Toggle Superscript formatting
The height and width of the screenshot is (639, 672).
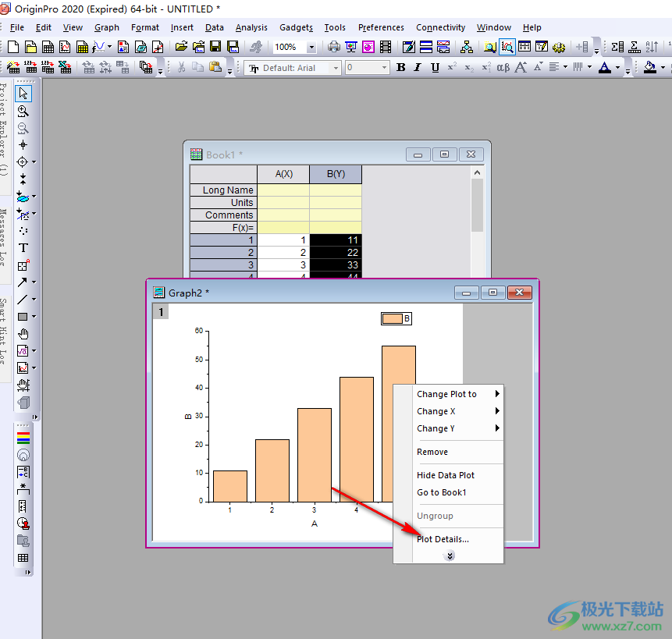tap(452, 67)
